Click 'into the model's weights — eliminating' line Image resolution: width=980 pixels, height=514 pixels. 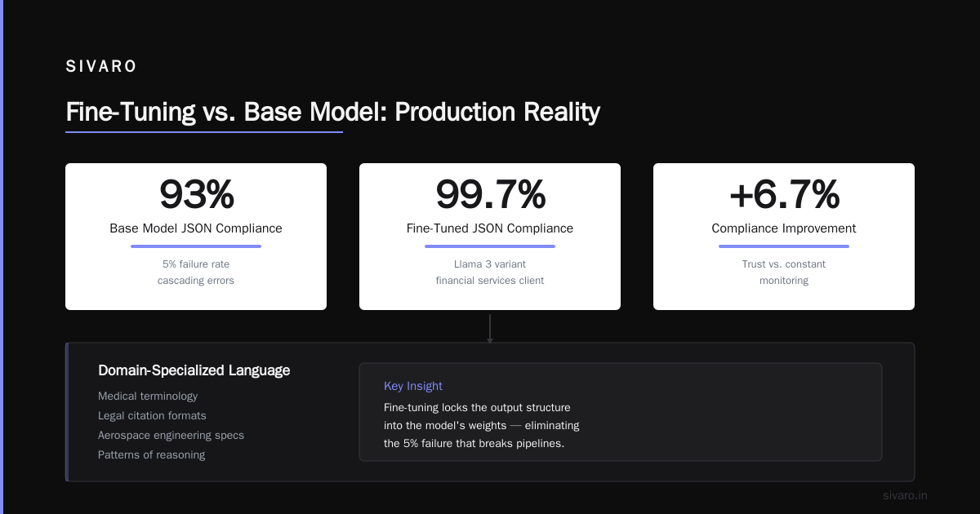pyautogui.click(x=482, y=426)
